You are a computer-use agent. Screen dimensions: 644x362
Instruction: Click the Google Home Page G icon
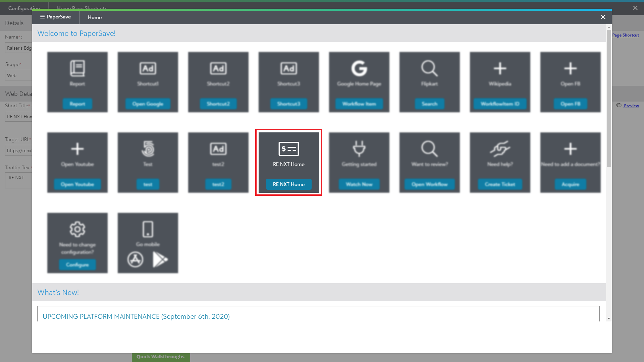coord(359,68)
